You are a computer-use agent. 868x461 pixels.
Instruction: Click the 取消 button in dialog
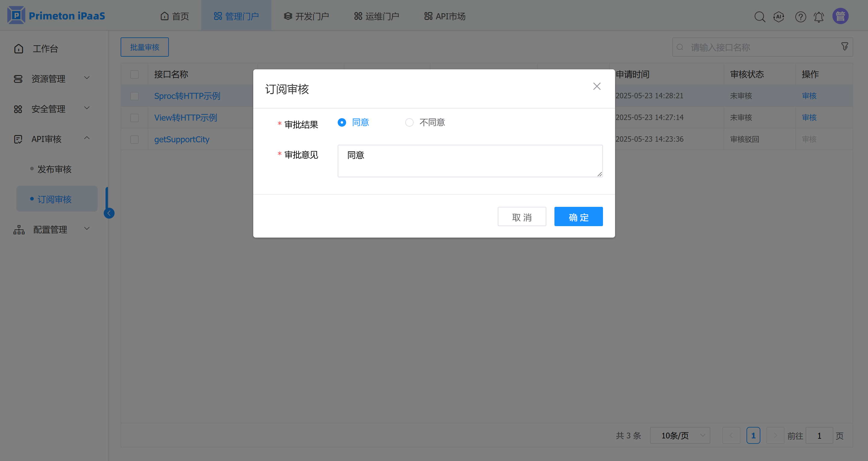tap(522, 217)
